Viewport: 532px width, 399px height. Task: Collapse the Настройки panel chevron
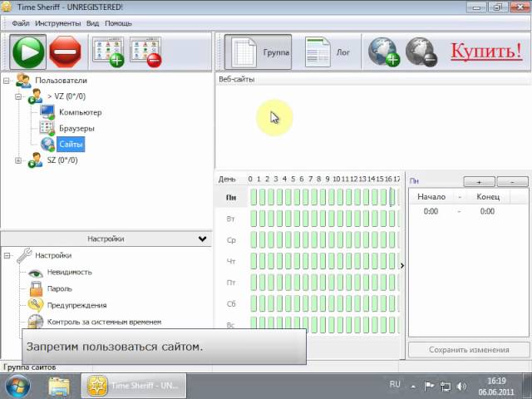[x=203, y=239]
